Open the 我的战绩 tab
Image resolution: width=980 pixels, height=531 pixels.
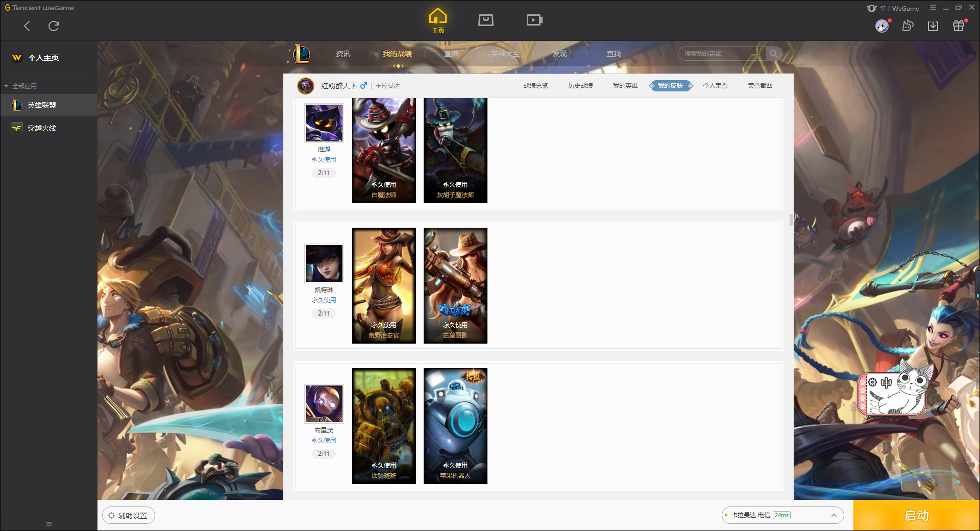click(x=397, y=54)
